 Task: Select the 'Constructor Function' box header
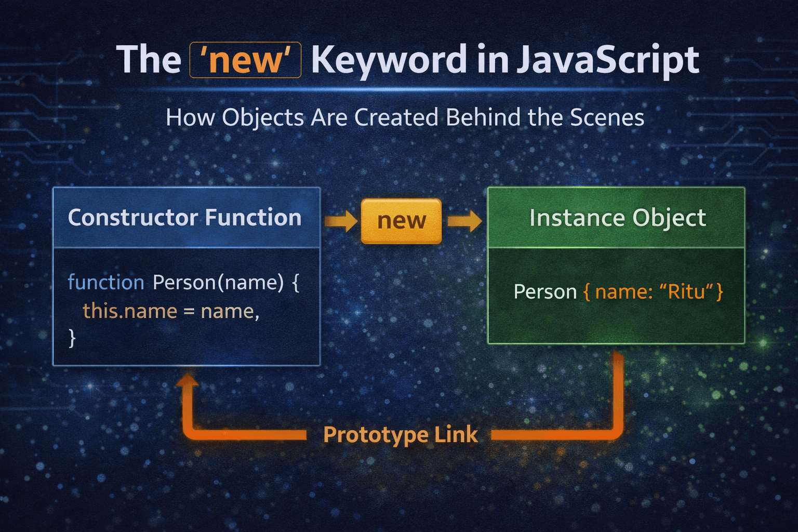point(186,218)
